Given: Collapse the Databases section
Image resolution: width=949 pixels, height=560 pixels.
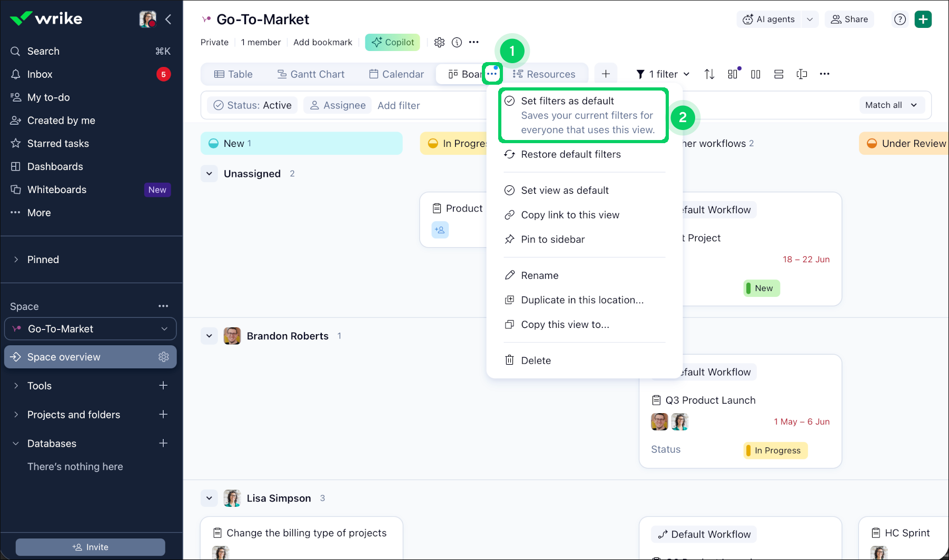Looking at the screenshot, I should click(16, 444).
